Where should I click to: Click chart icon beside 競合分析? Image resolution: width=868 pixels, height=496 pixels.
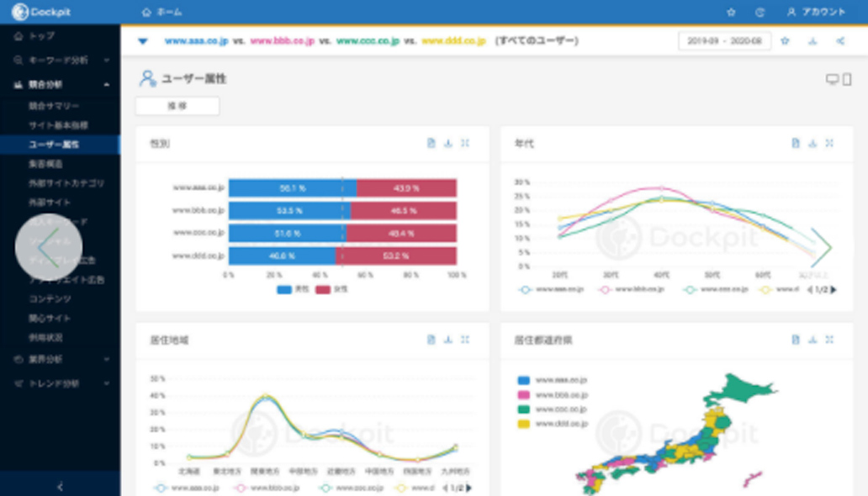tap(19, 85)
